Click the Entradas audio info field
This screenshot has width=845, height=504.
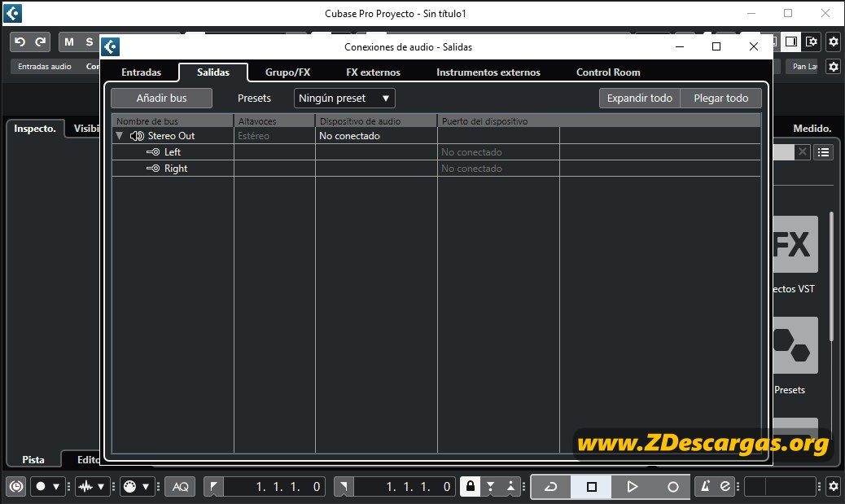coord(45,66)
